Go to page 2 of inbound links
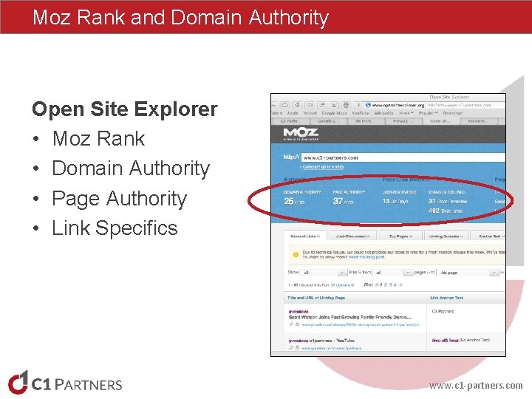The image size is (532, 399). (386, 285)
